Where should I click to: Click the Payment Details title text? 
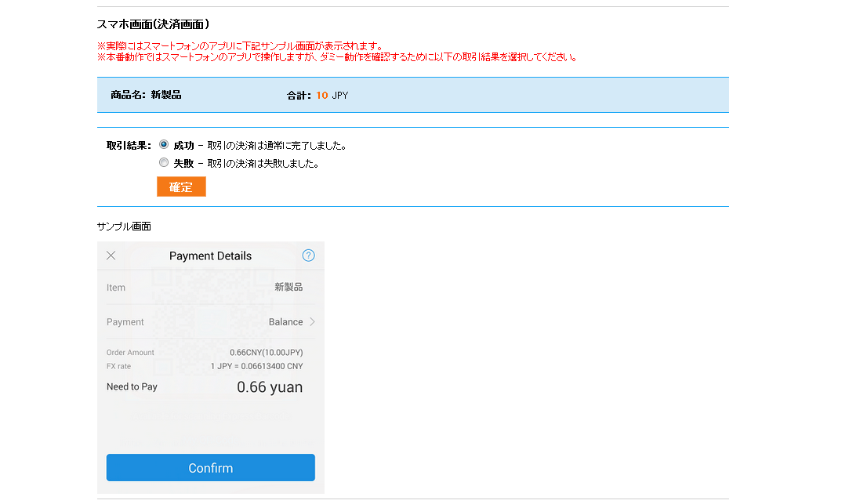tap(210, 256)
